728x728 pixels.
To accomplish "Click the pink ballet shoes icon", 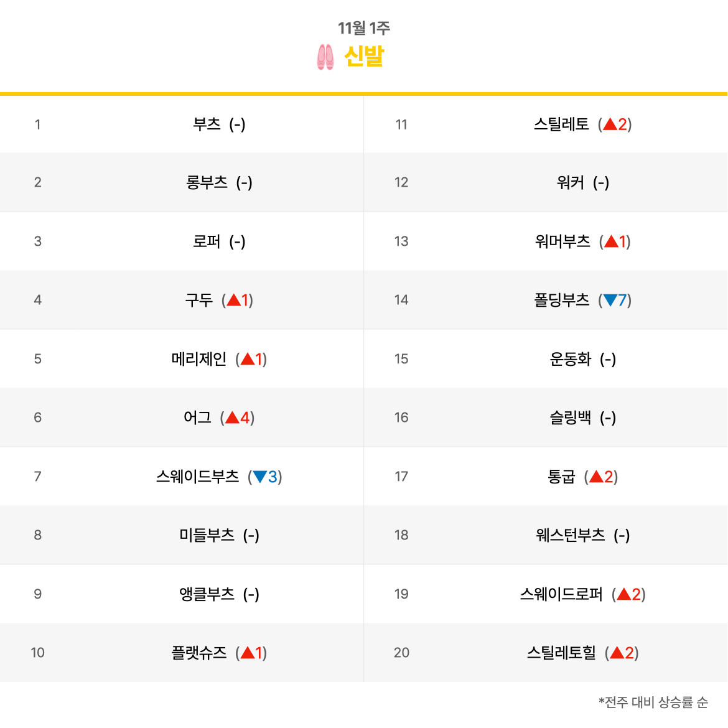I will (x=325, y=57).
